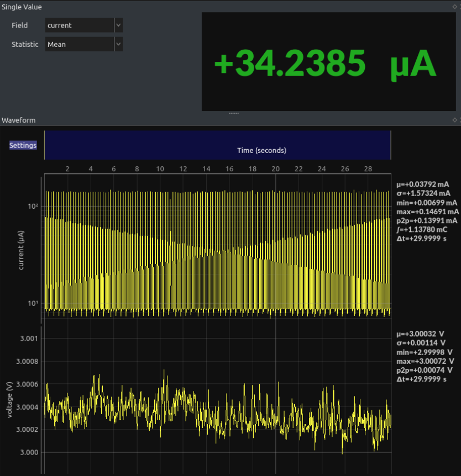The width and height of the screenshot is (461, 476).
Task: Click the Time (seconds) overview bar
Action: pyautogui.click(x=217, y=145)
